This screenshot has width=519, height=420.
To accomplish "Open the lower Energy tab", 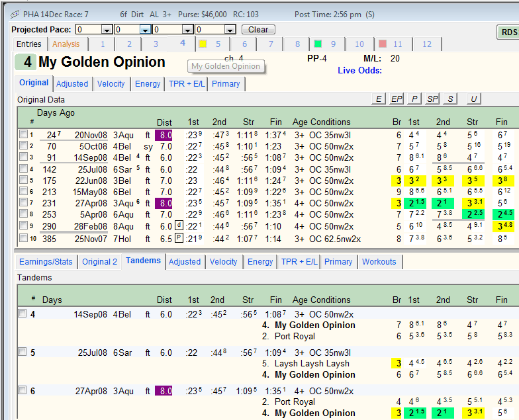I will [260, 262].
